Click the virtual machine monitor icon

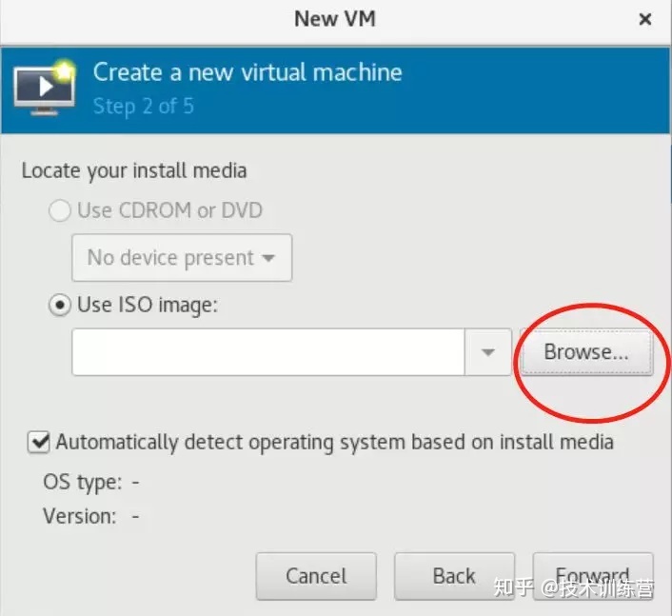click(45, 88)
